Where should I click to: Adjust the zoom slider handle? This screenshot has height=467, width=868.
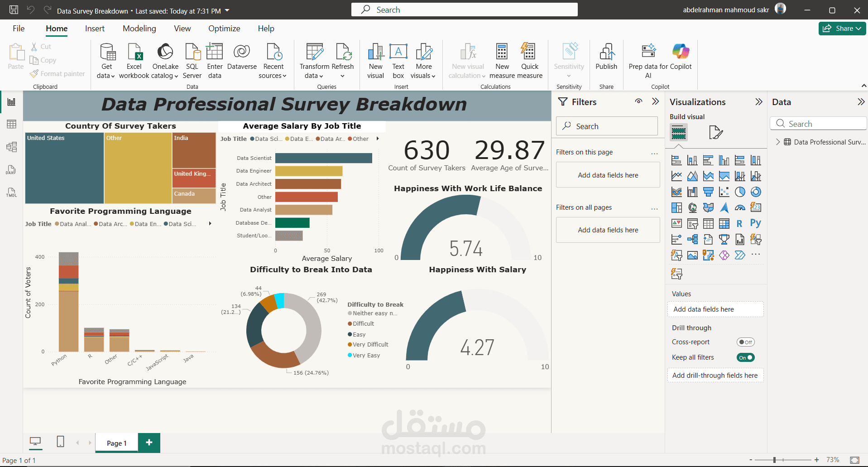[x=774, y=460]
